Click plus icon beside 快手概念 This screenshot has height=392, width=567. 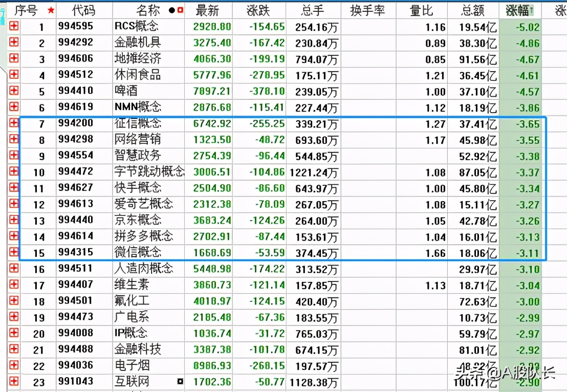(x=14, y=187)
